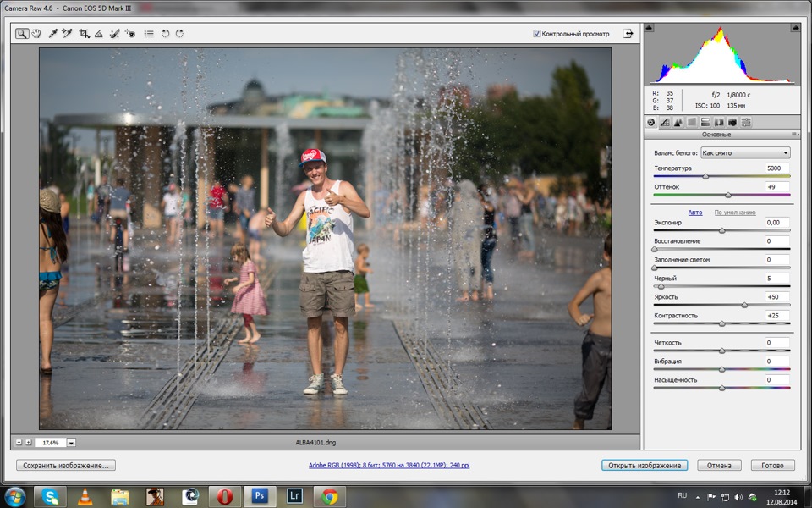Image resolution: width=812 pixels, height=508 pixels.
Task: Select the Retouch brush tool
Action: click(x=114, y=34)
